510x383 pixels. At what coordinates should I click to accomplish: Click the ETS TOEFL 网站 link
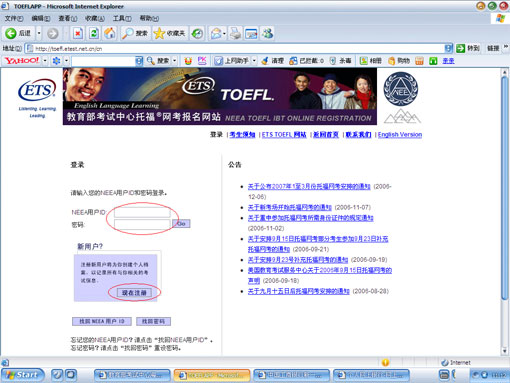click(x=284, y=135)
